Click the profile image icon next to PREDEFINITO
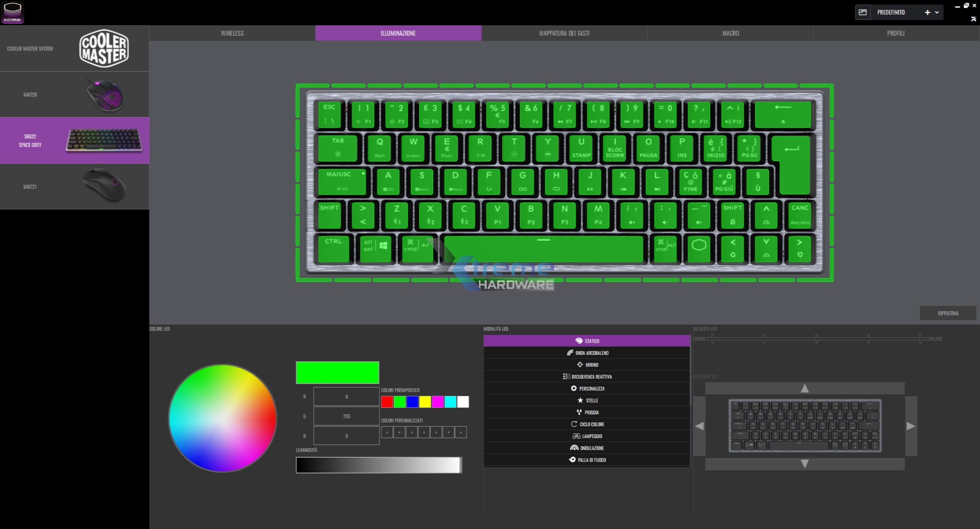Viewport: 980px width, 529px height. [863, 12]
